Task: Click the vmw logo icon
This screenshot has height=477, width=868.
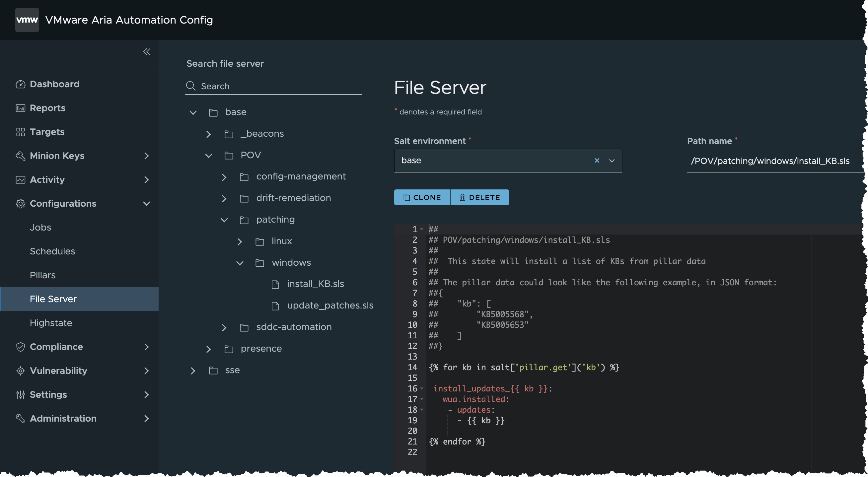Action: tap(27, 20)
